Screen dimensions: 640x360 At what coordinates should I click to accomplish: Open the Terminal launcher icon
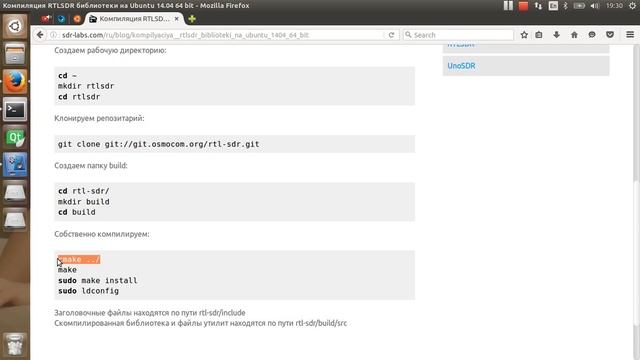tap(15, 109)
